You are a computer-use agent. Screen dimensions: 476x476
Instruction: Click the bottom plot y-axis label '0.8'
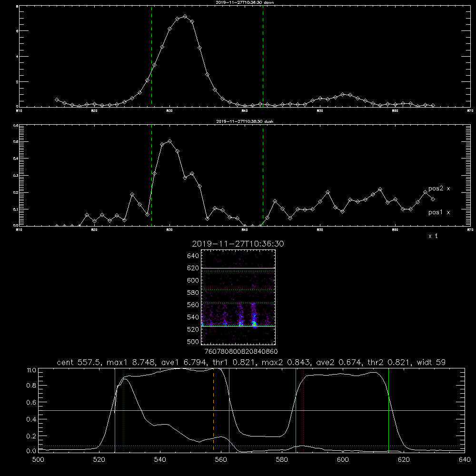coord(31,386)
